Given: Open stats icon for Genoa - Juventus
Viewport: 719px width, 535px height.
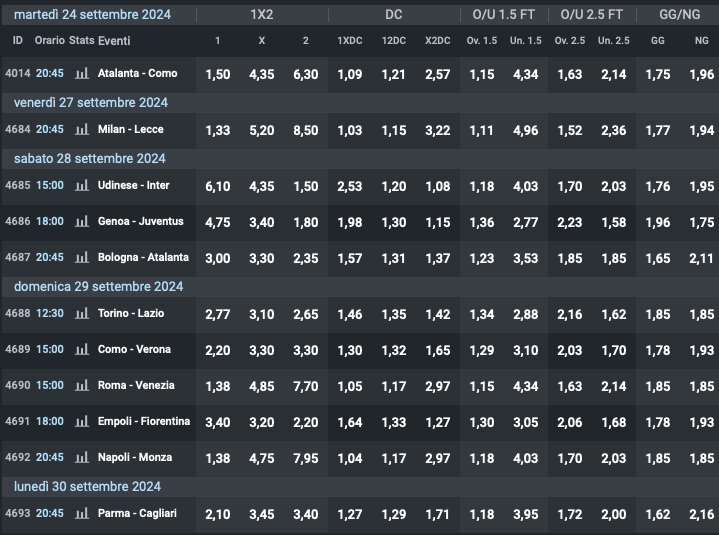Looking at the screenshot, I should point(82,221).
